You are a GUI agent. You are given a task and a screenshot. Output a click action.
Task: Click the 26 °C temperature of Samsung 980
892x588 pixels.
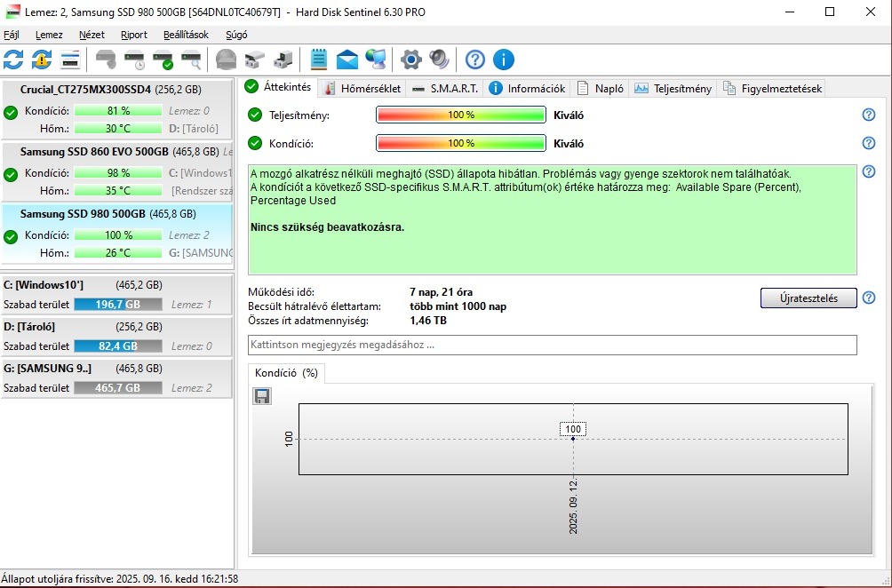click(x=118, y=252)
